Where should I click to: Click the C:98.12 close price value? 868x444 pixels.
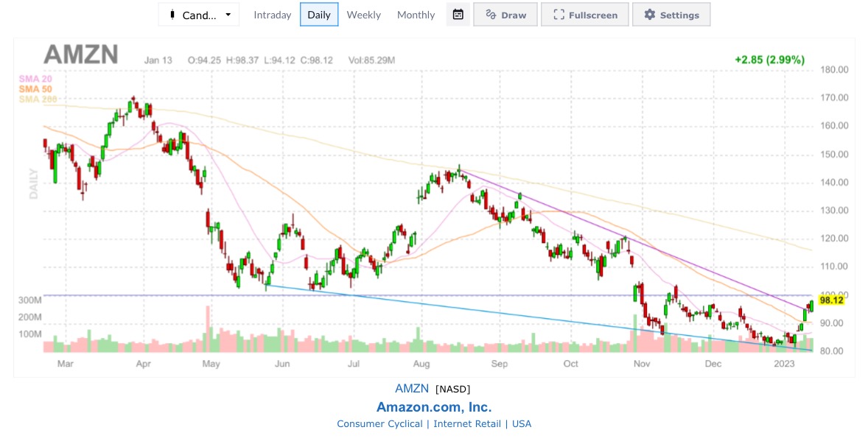(x=317, y=60)
